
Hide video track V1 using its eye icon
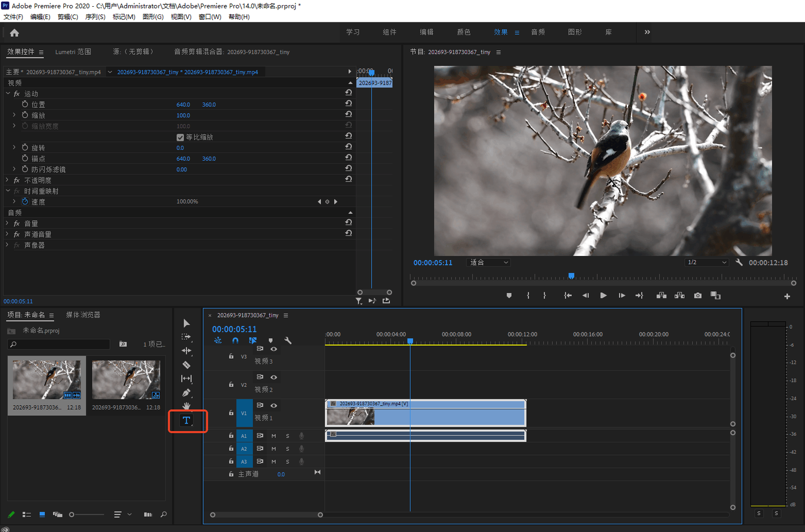coord(274,406)
